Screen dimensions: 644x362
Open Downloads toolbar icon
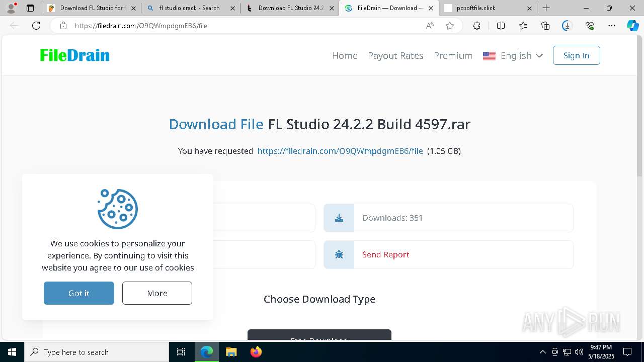(567, 26)
